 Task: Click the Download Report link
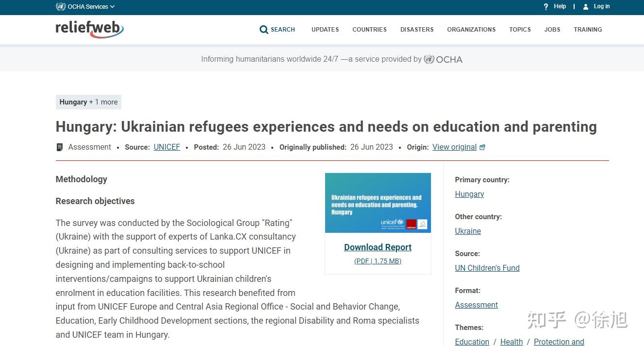378,247
